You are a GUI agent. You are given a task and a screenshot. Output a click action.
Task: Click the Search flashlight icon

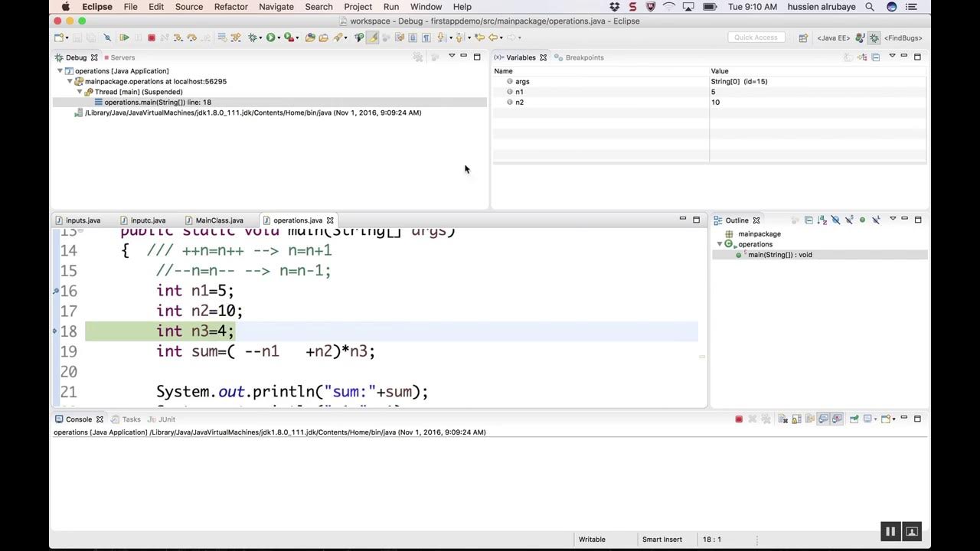pos(338,37)
